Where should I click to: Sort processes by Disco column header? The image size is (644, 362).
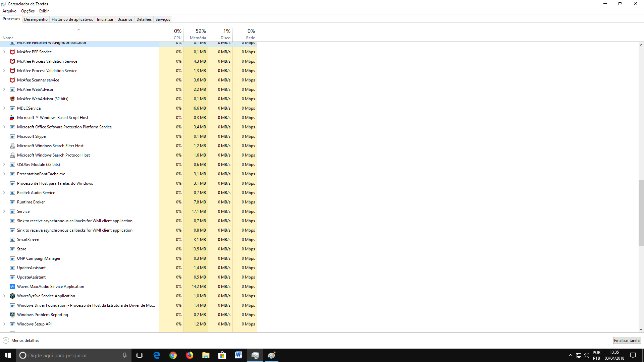coord(220,35)
